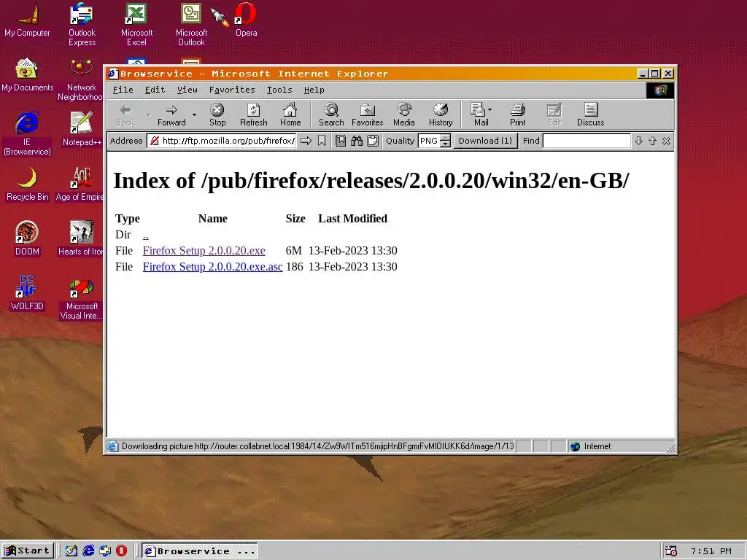Open Opera desktop shortcut
The height and width of the screenshot is (560, 747).
tap(246, 20)
